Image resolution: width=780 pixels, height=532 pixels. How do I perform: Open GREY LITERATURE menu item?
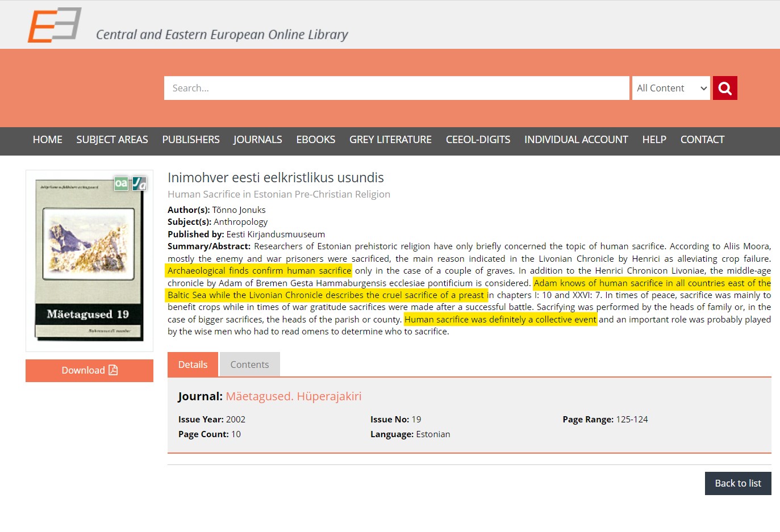pyautogui.click(x=390, y=140)
